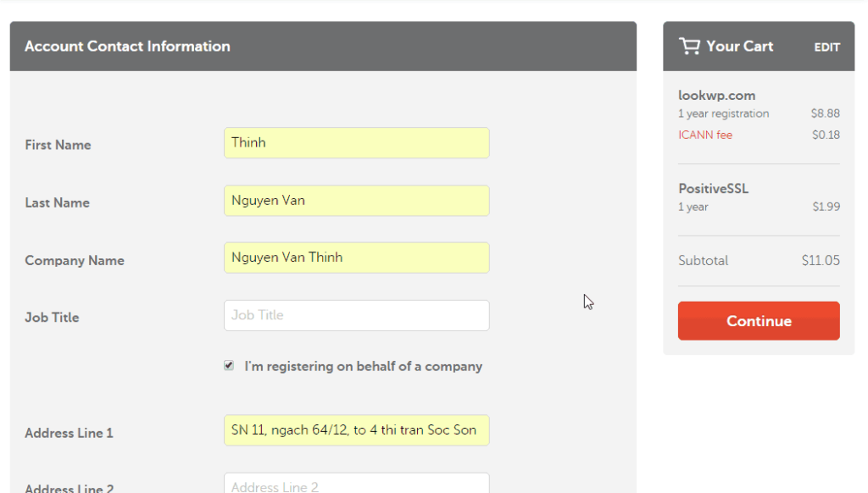Focus the empty Job Title field
The height and width of the screenshot is (493, 868).
pos(357,315)
